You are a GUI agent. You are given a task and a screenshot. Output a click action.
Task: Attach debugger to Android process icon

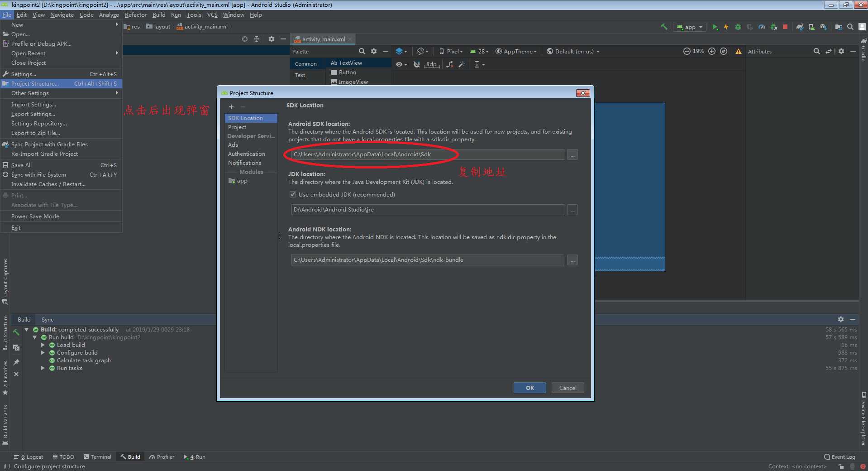[x=774, y=27]
